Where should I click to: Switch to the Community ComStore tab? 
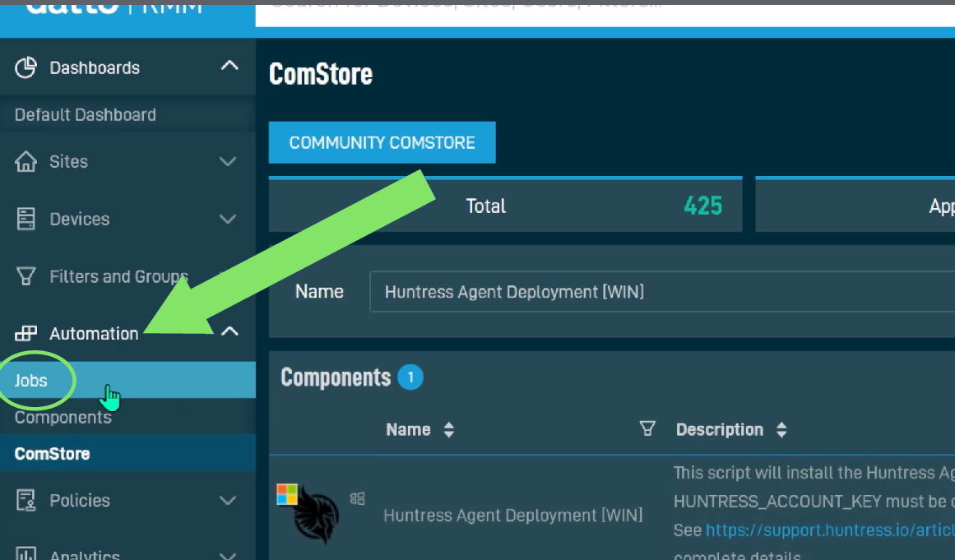pos(382,142)
